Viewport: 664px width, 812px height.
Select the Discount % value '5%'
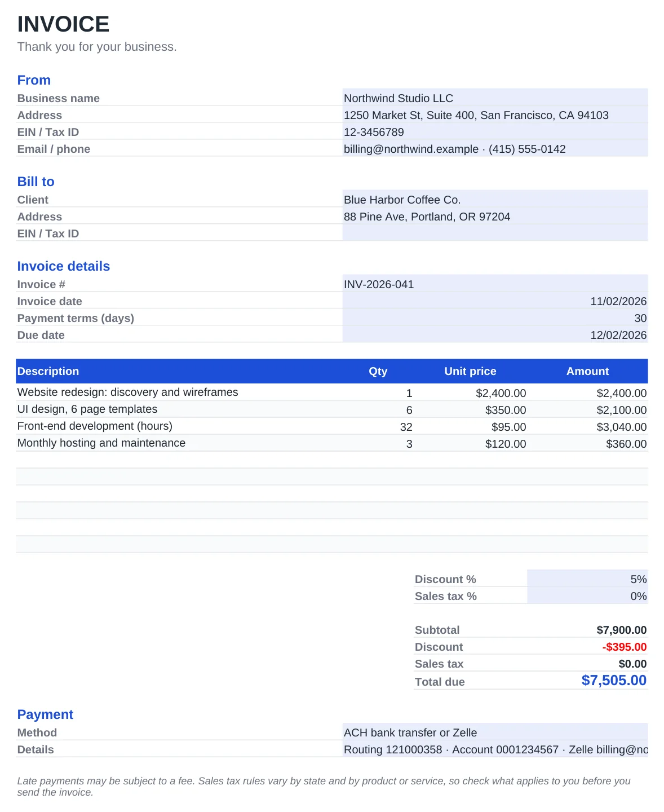tap(587, 579)
